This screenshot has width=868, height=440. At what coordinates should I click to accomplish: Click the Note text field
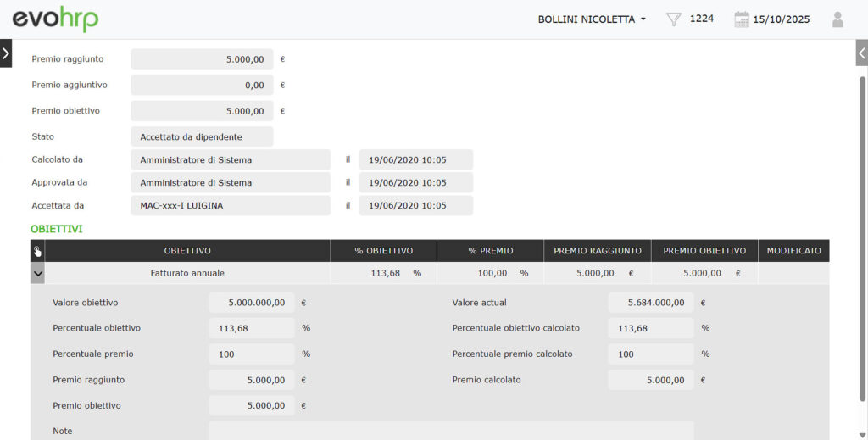[x=451, y=431]
